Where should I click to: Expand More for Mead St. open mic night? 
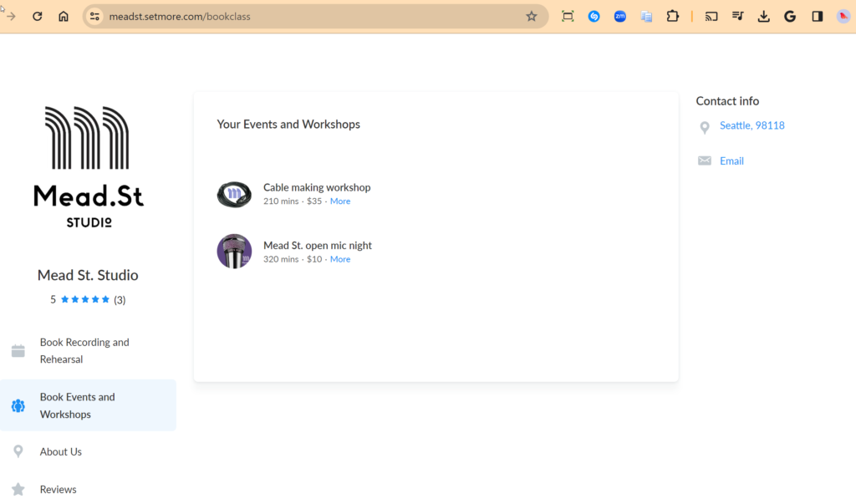(340, 259)
